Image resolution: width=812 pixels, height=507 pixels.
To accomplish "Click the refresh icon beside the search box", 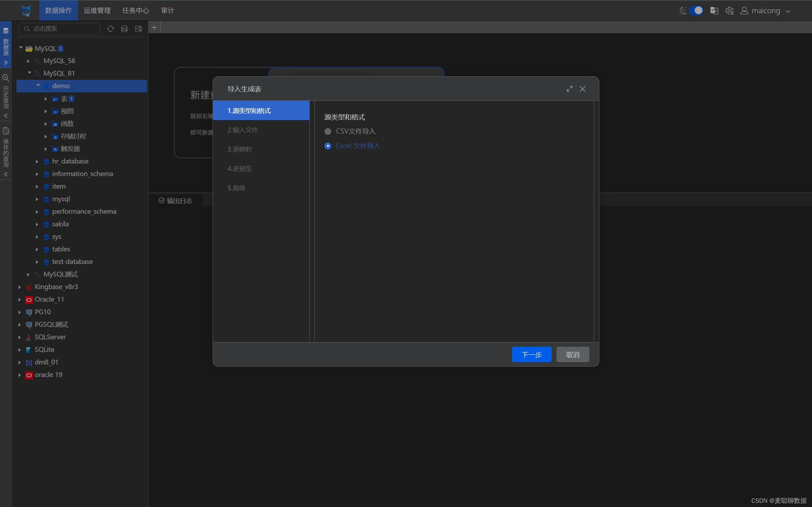I will 111,29.
